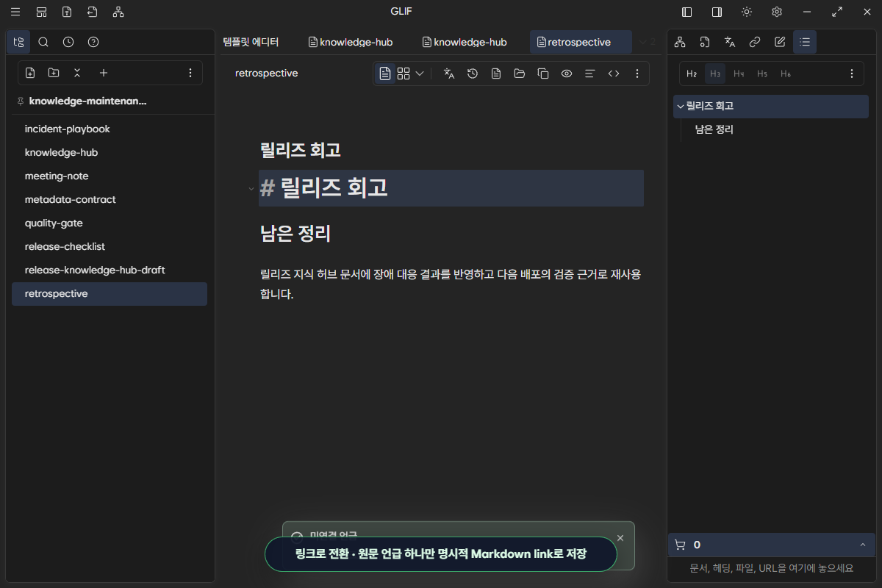Switch to the retrospective tab
The width and height of the screenshot is (882, 588).
581,42
